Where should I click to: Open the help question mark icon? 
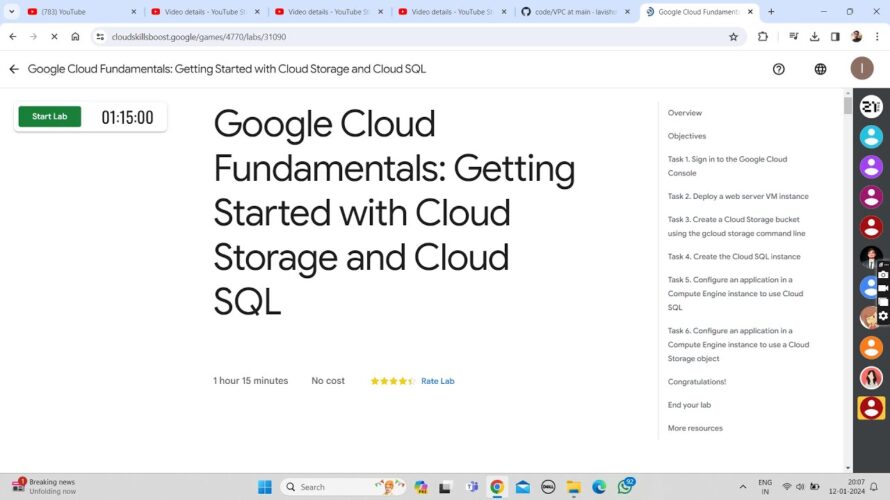tap(779, 69)
